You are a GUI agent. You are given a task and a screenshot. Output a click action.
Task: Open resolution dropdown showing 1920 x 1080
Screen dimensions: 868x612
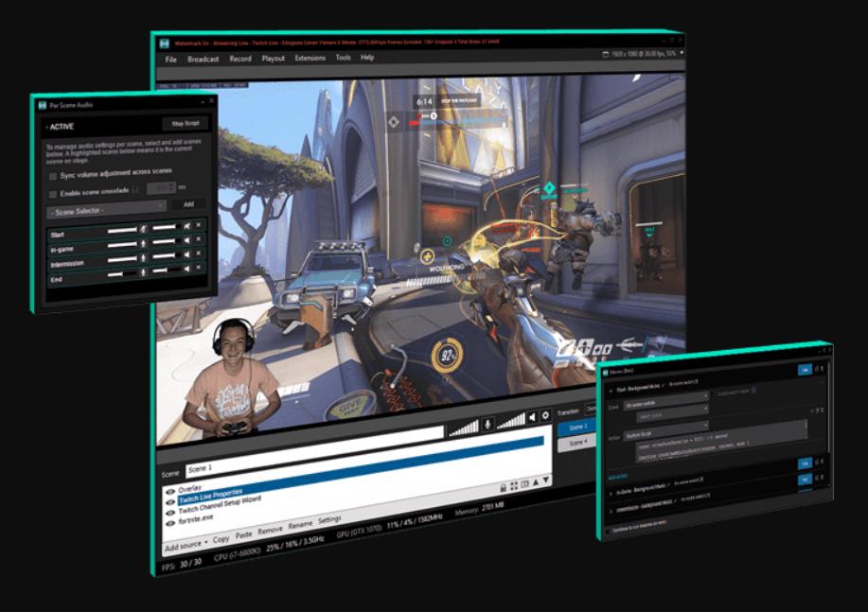coord(644,55)
